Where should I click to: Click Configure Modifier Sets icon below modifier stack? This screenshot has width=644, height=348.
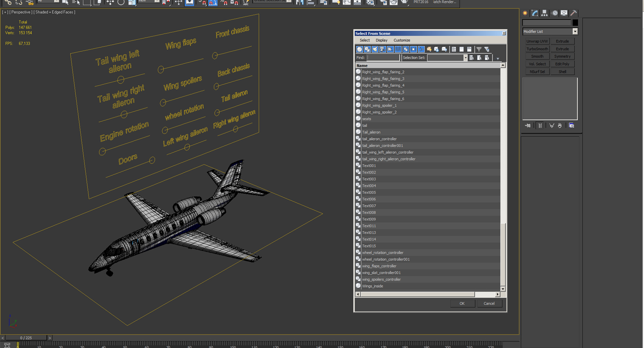(571, 125)
